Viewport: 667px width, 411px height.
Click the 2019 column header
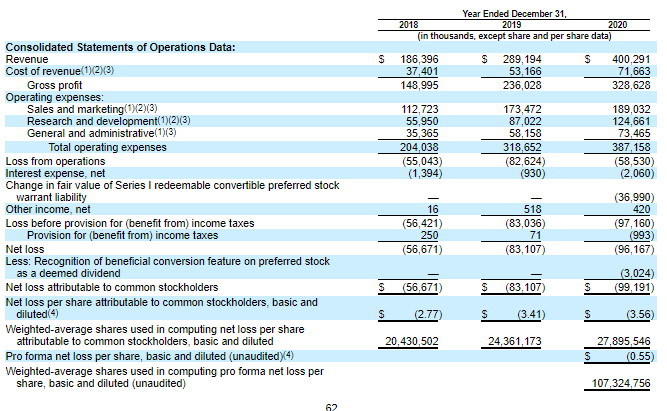(511, 25)
